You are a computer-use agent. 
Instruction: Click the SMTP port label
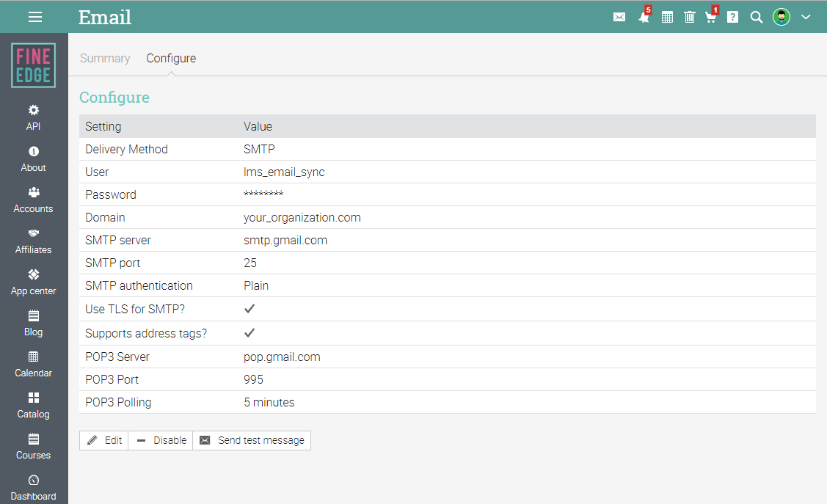coord(113,263)
